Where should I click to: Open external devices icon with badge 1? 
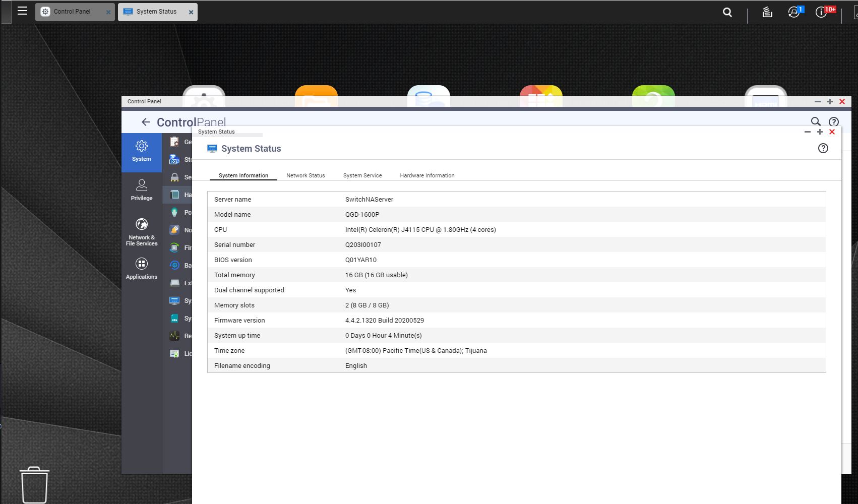click(x=794, y=12)
